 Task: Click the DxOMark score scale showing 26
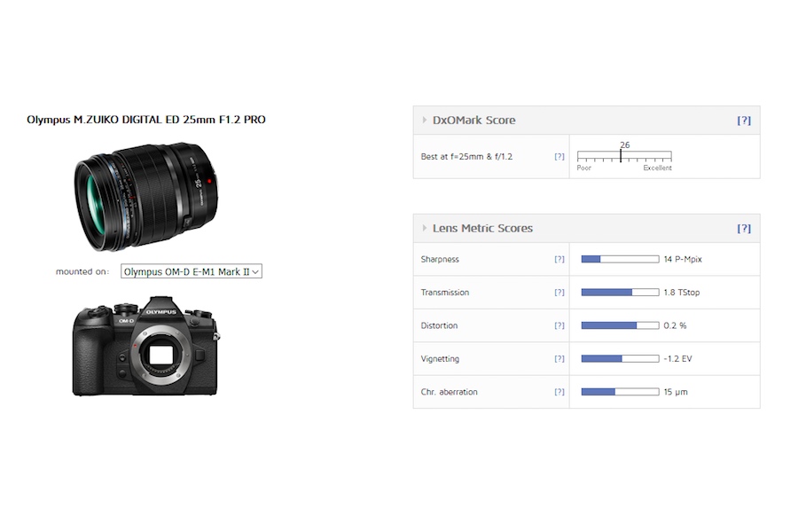coord(624,157)
